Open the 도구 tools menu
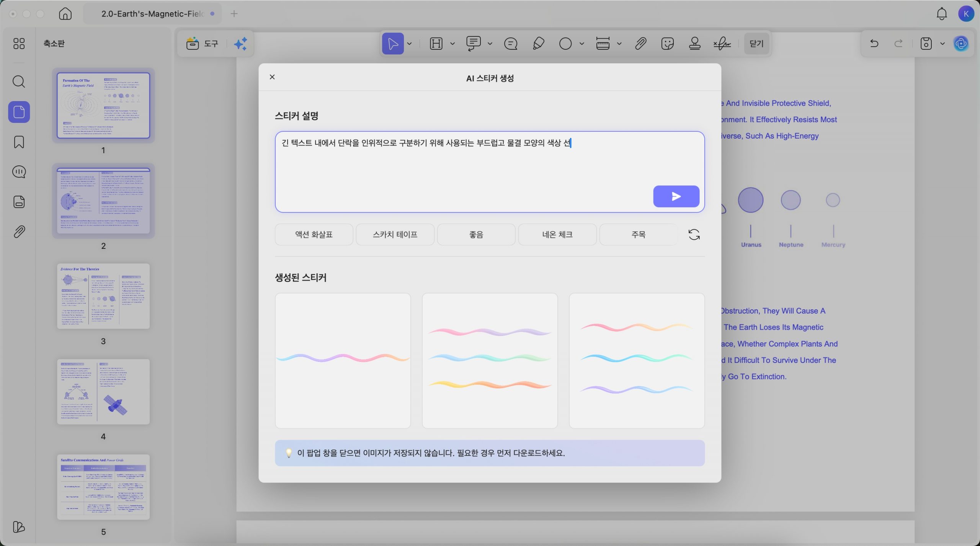The width and height of the screenshot is (980, 546). 202,44
